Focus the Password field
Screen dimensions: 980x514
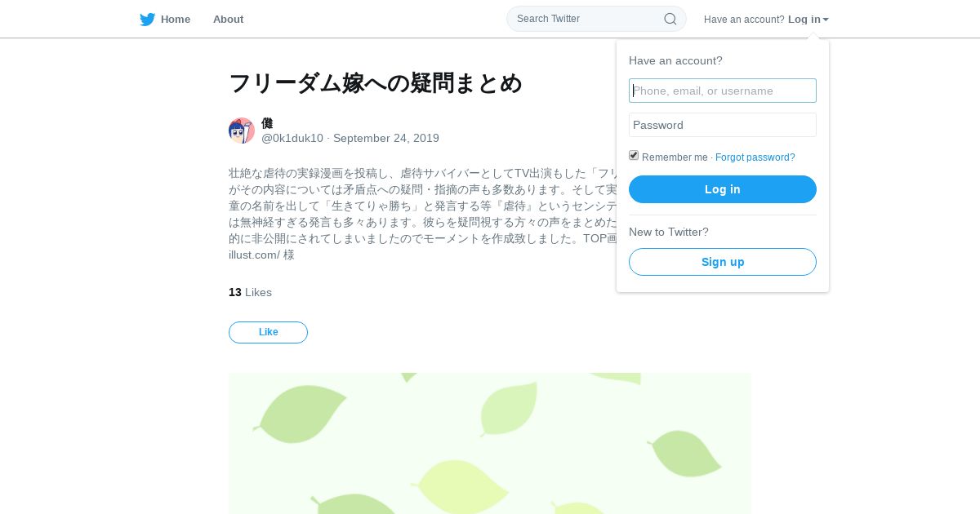[x=723, y=125]
